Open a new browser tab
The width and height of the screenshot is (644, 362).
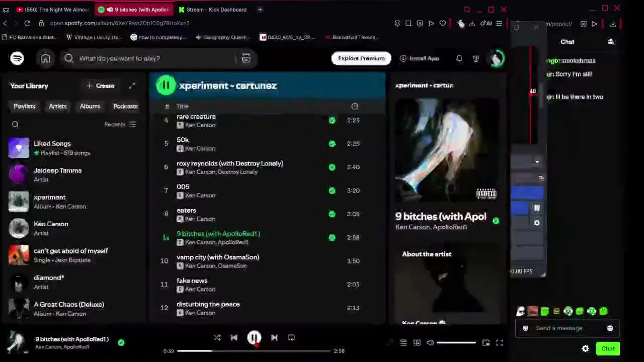pyautogui.click(x=260, y=10)
